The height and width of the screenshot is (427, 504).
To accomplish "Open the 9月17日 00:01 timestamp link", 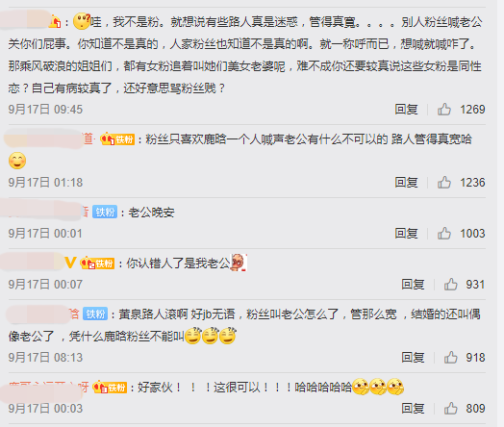I will [45, 234].
